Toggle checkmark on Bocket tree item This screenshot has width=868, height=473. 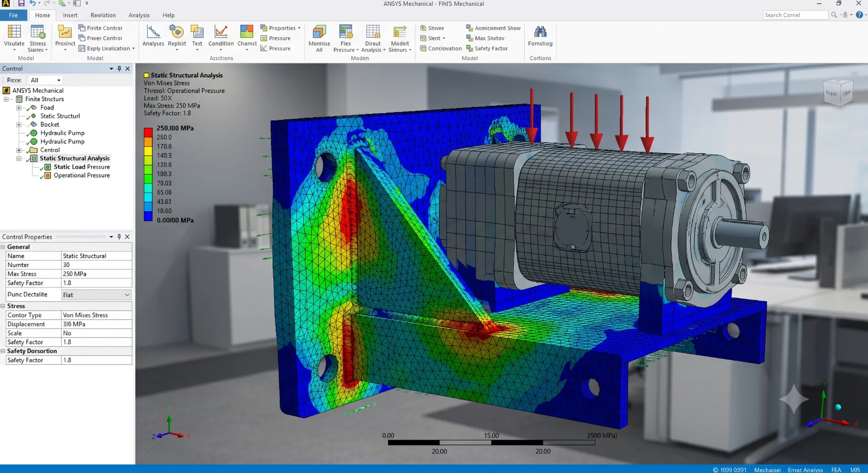(x=28, y=125)
